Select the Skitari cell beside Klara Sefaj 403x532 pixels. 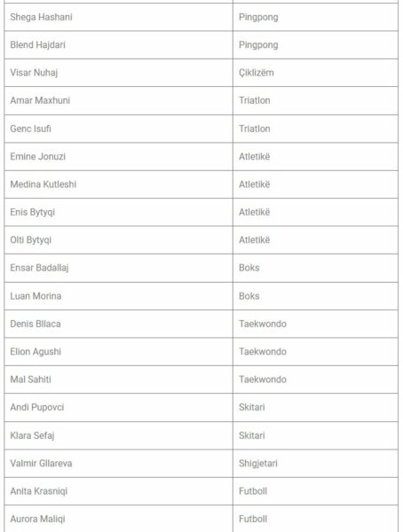tap(315, 435)
